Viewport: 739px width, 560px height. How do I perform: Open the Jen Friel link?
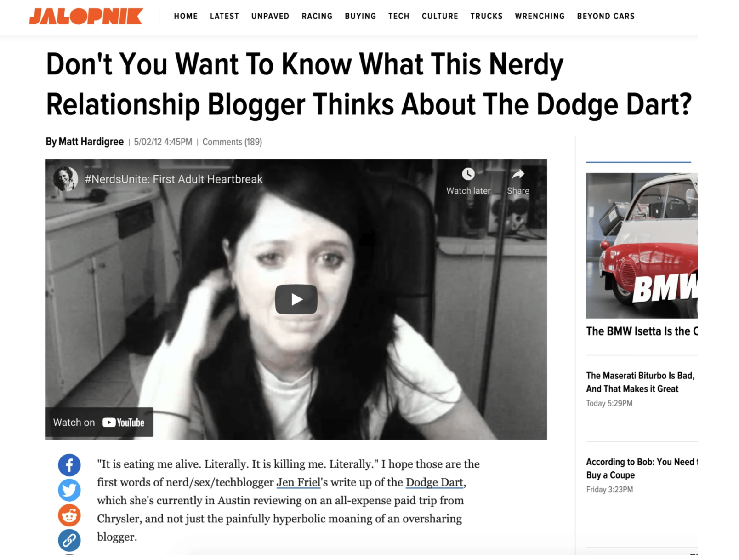click(299, 482)
